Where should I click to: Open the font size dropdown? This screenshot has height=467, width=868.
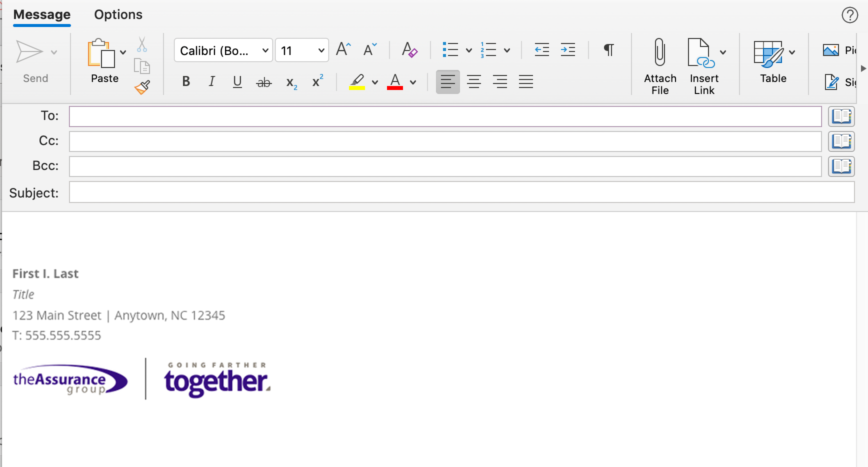(x=302, y=50)
